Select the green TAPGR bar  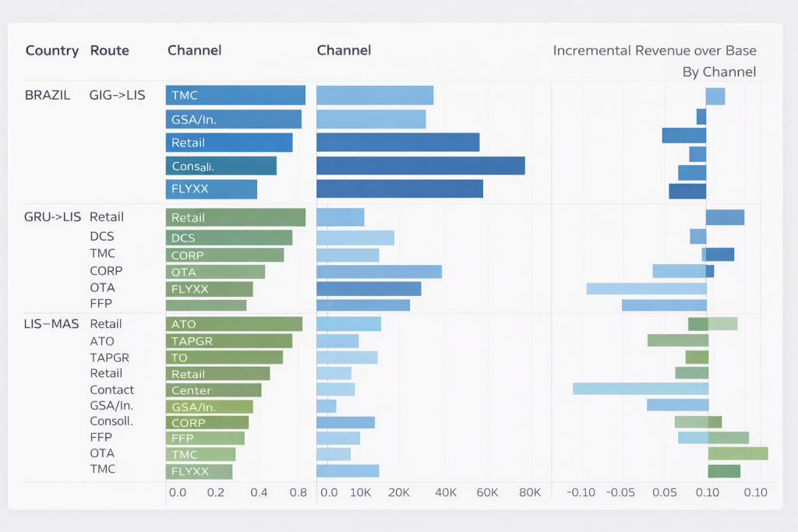229,341
